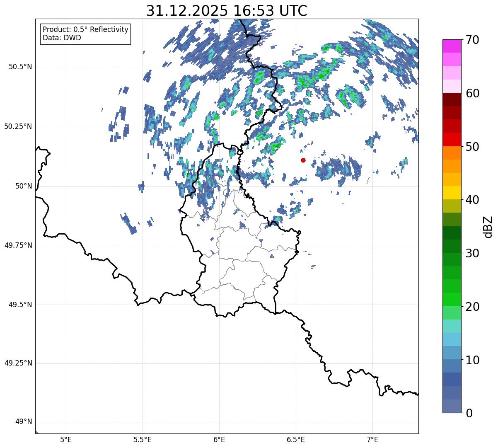
Task: Click the red station marker dot
Action: click(303, 160)
